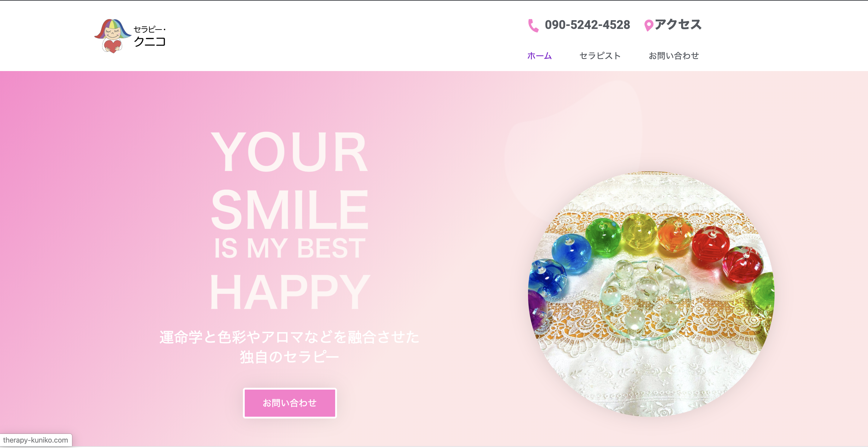Image resolution: width=868 pixels, height=448 pixels.
Task: Click the IS MY BEST text
Action: (x=289, y=248)
